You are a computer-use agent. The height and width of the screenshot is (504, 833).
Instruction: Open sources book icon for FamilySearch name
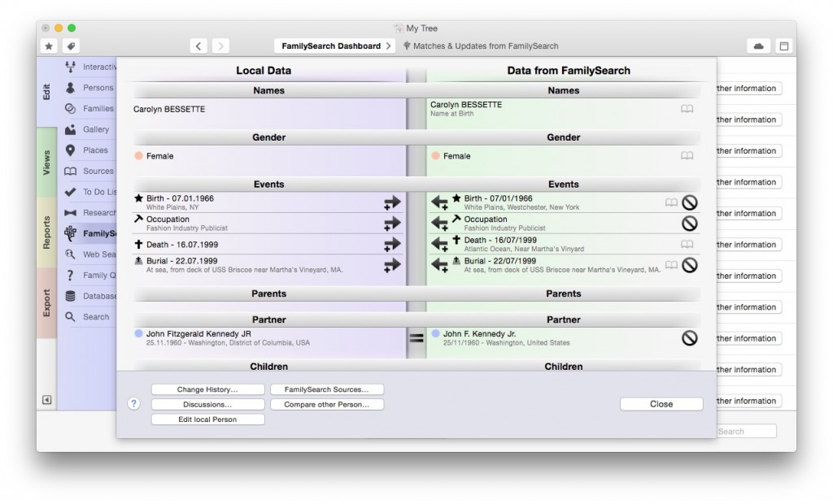(x=687, y=109)
